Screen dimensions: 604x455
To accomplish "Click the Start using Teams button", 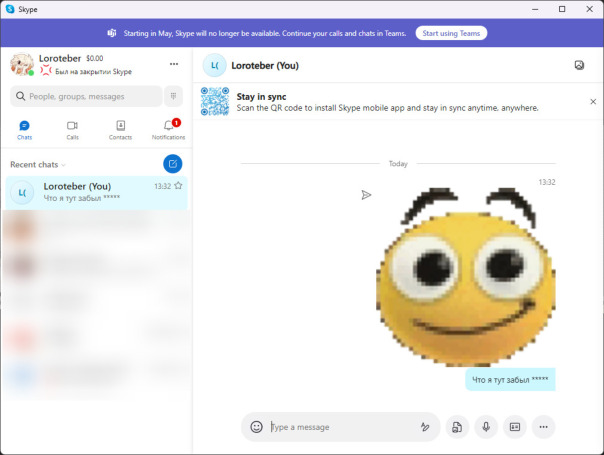I will tap(451, 33).
